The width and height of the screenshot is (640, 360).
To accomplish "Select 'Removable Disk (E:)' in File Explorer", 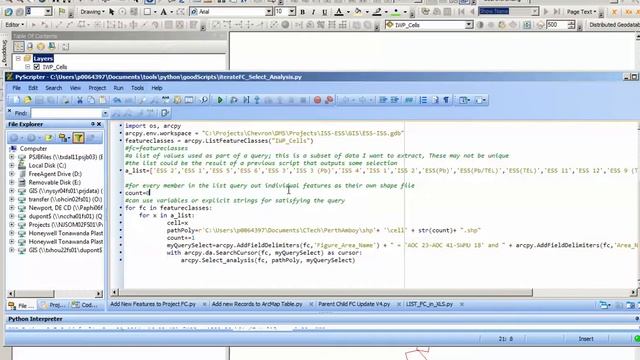I will (55, 182).
